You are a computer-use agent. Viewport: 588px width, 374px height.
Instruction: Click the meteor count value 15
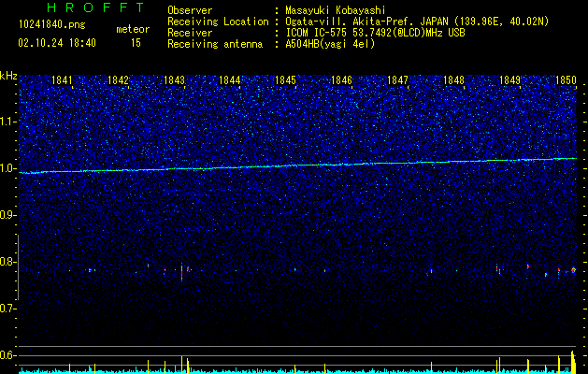tap(136, 43)
